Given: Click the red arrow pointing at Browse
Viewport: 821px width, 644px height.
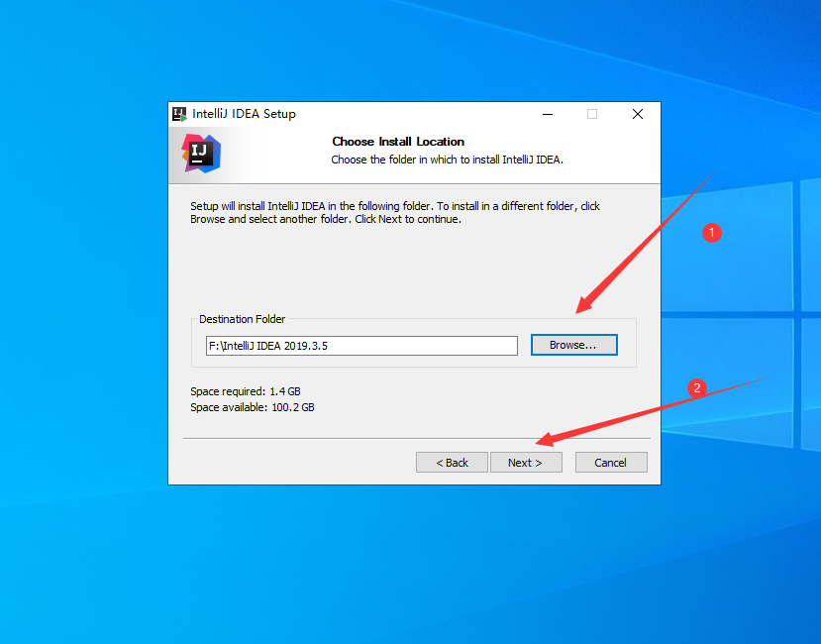Looking at the screenshot, I should (x=644, y=243).
